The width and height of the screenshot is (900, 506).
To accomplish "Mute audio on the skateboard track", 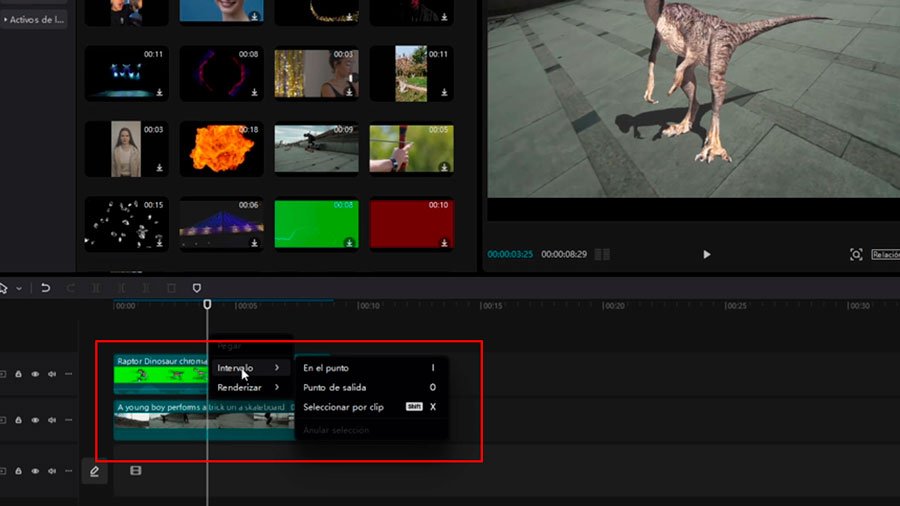I will [x=52, y=420].
